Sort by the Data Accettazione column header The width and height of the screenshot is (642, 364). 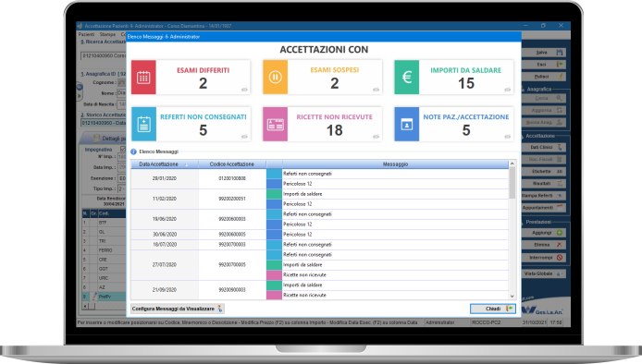164,164
